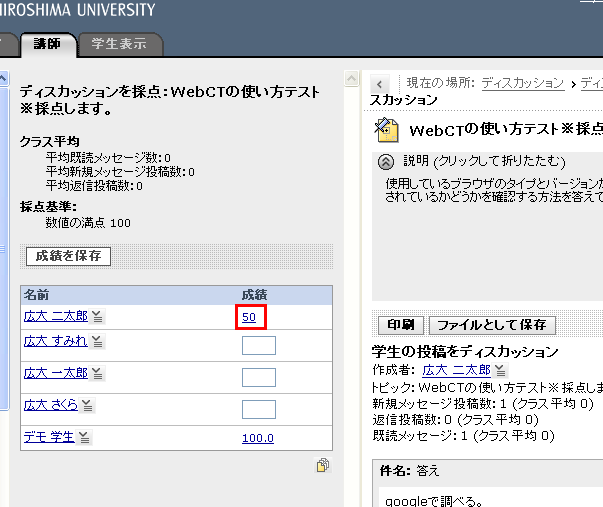The image size is (603, 507).
Task: Collapse the 説明 section with the chevron icon
Action: 386,162
